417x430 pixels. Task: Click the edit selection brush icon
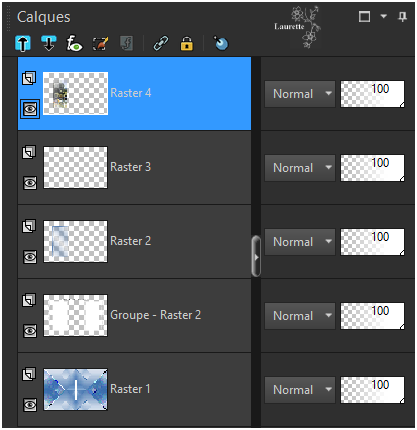[x=100, y=44]
